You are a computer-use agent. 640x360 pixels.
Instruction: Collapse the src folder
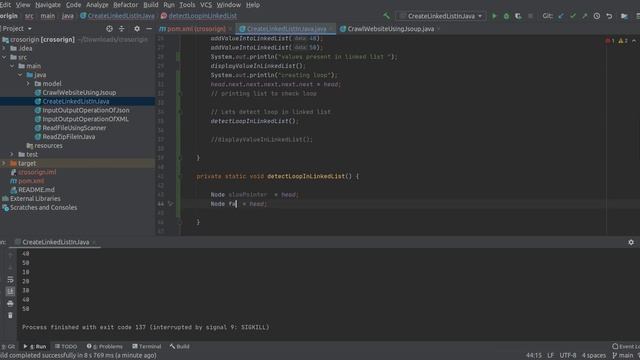4,57
